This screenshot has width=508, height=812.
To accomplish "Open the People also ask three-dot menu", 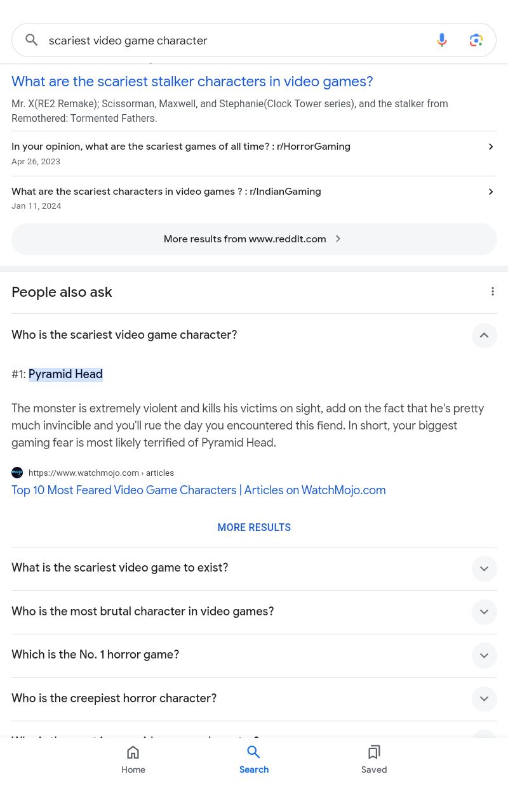I will 492,291.
